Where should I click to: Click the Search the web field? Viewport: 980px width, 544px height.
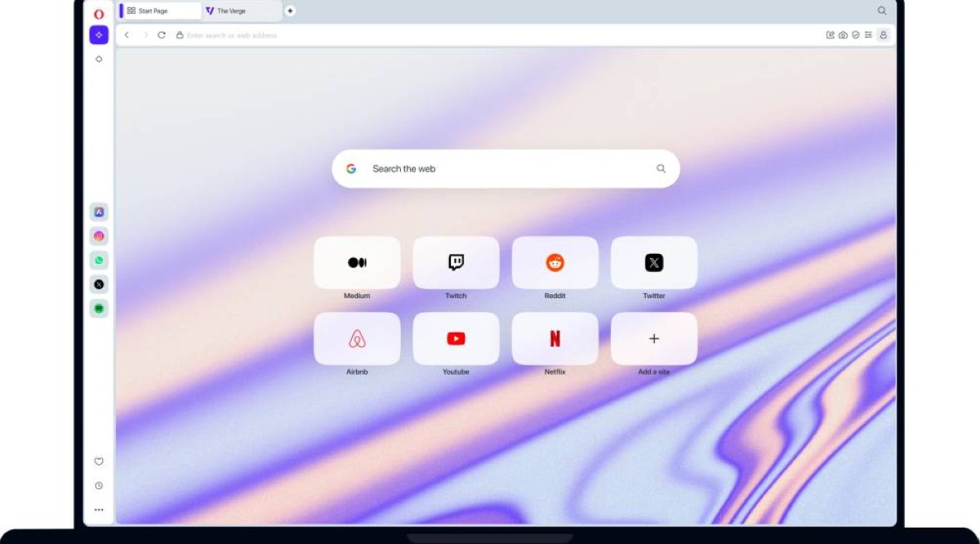click(x=506, y=169)
